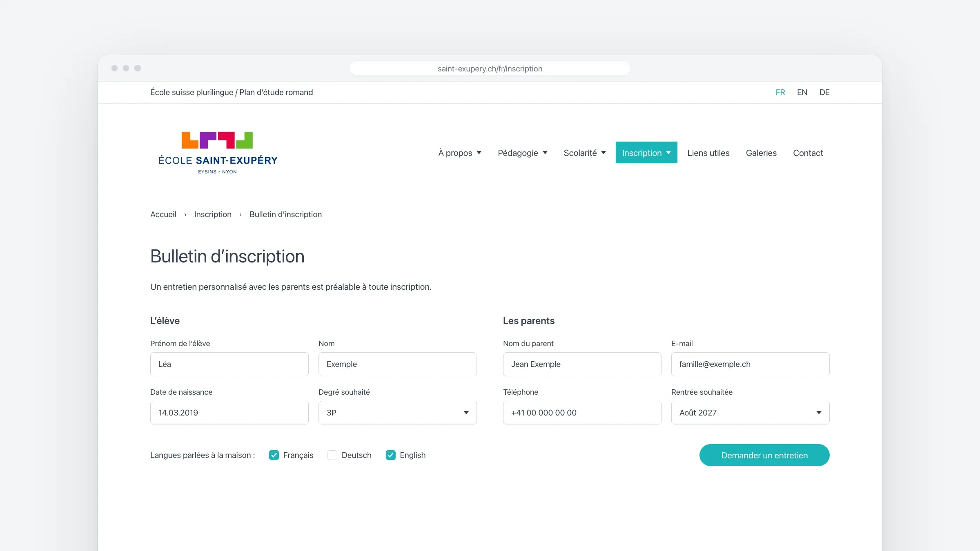Click the browser address bar
The width and height of the screenshot is (980, 551).
[x=490, y=69]
